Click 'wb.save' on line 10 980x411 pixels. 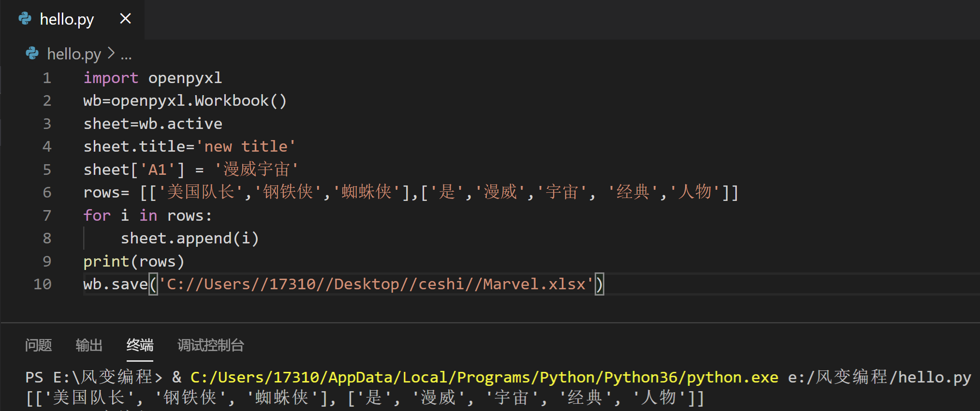click(x=116, y=284)
